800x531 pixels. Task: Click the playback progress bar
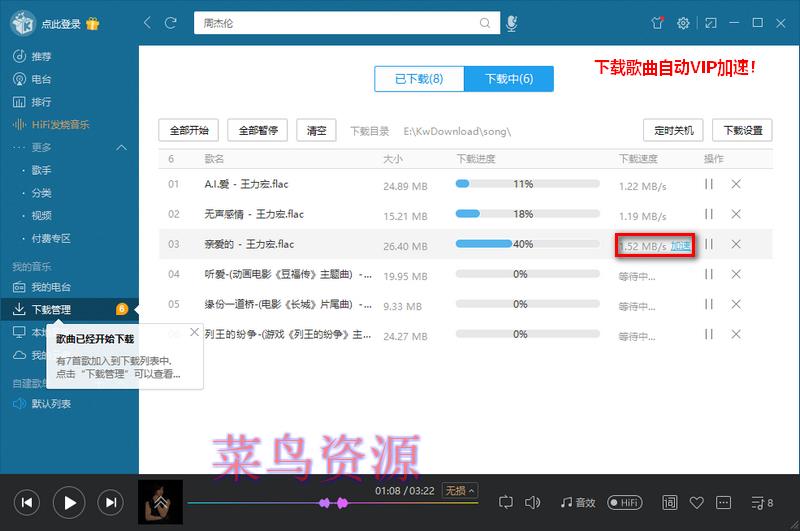pos(333,503)
